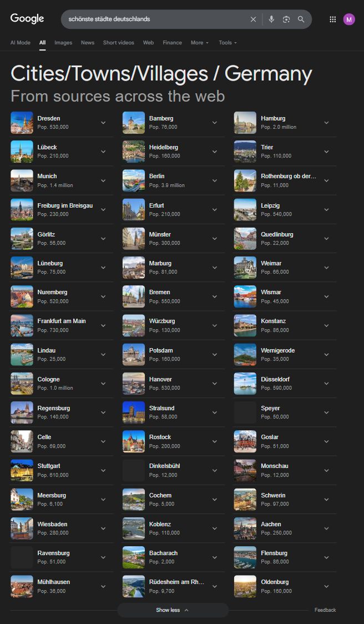The height and width of the screenshot is (624, 364).
Task: Open the Google apps grid
Action: pos(333,19)
